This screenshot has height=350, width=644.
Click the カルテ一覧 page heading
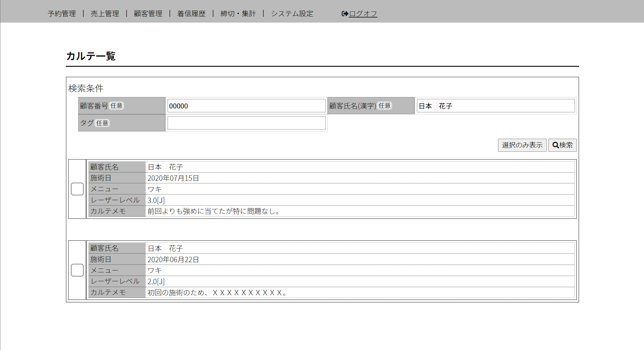91,56
